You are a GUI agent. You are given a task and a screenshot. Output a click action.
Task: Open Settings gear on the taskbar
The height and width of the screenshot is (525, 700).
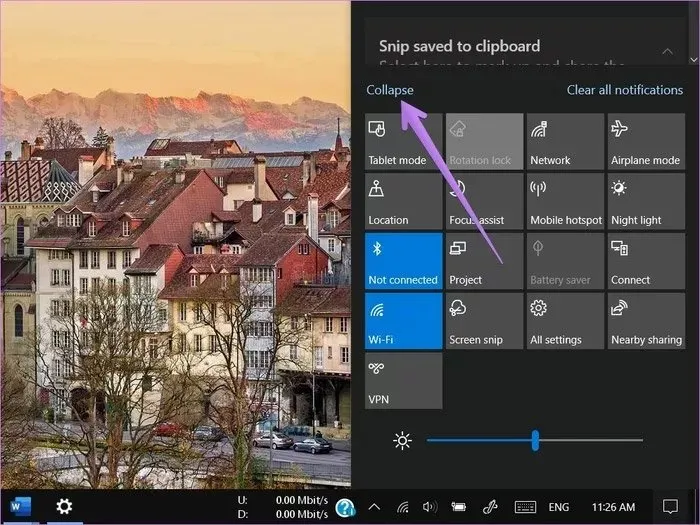(64, 507)
